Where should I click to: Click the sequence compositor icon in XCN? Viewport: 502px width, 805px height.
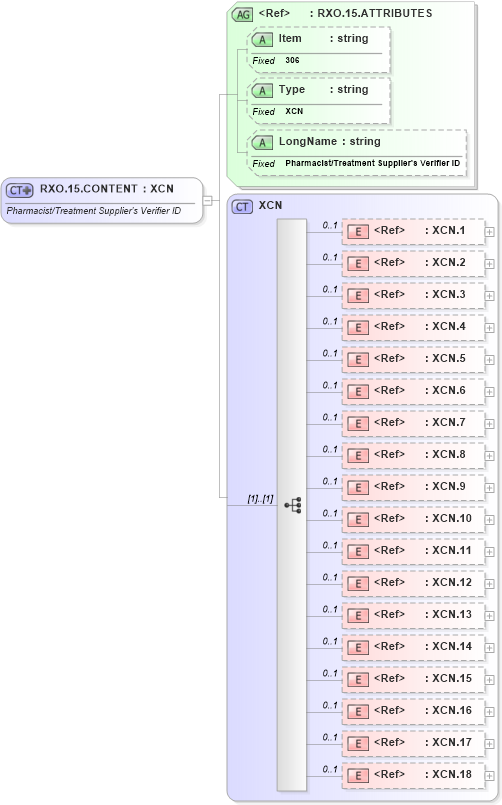pyautogui.click(x=293, y=505)
